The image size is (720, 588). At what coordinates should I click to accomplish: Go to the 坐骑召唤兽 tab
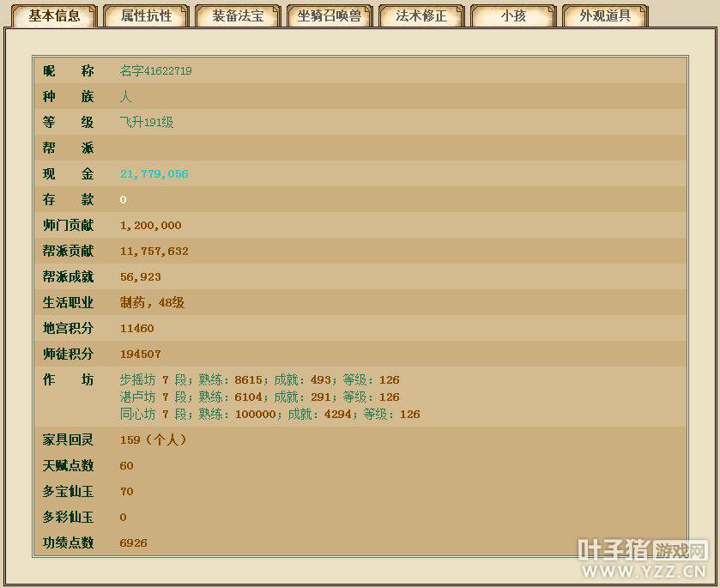click(x=330, y=15)
